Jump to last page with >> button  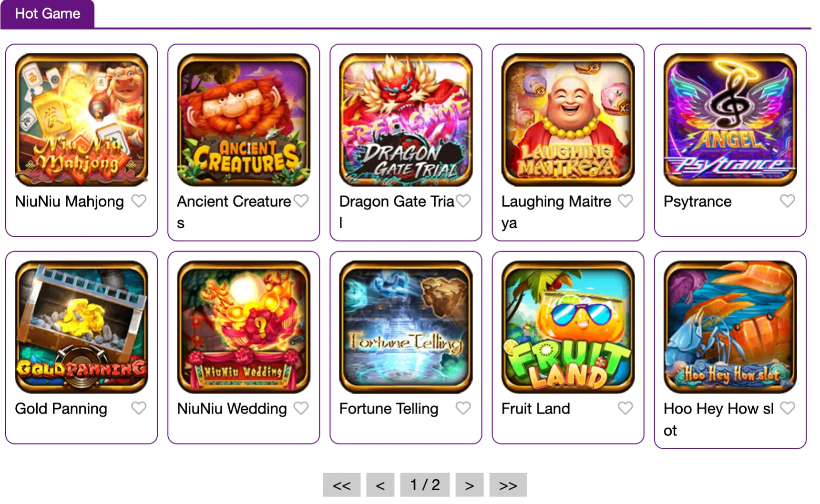click(508, 485)
